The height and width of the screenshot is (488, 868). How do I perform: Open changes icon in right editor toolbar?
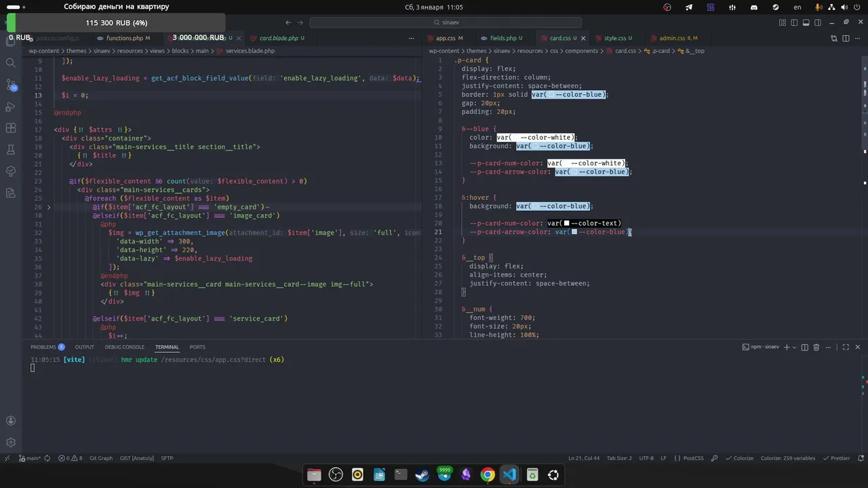(x=834, y=38)
